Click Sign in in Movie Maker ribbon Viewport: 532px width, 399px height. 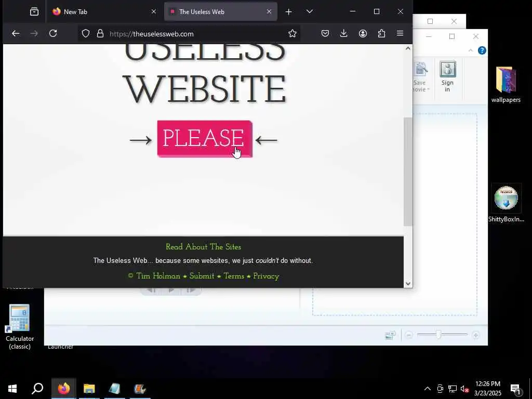(x=447, y=77)
